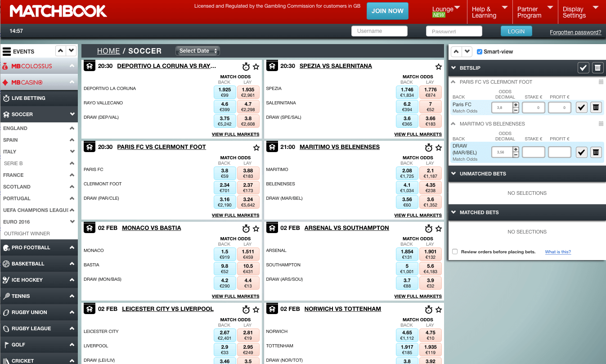Open the Basketball category
This screenshot has width=606, height=364.
coord(39,264)
